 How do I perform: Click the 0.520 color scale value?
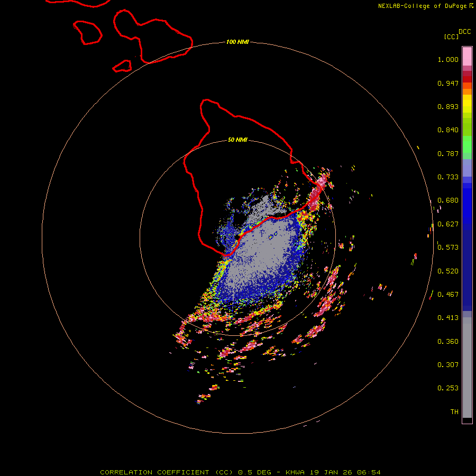point(448,271)
